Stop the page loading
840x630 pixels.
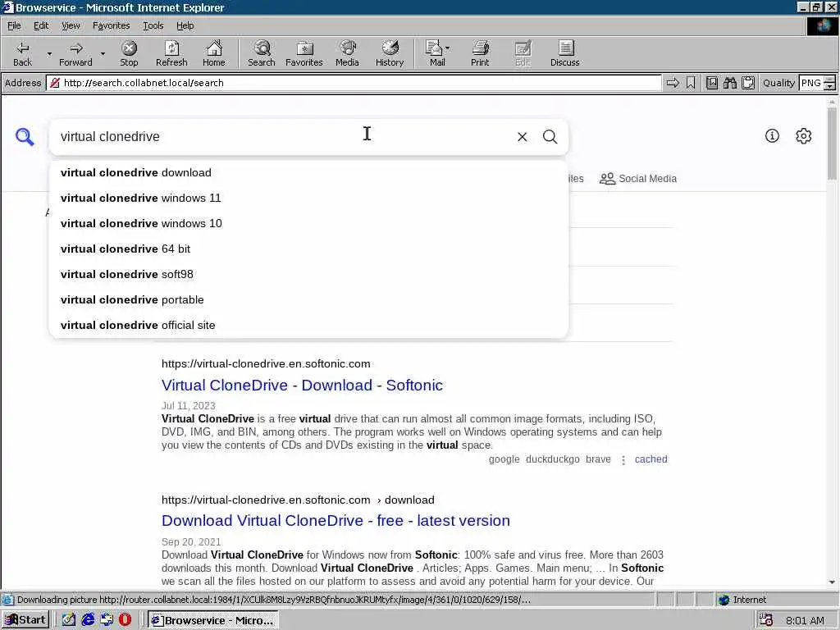[129, 54]
